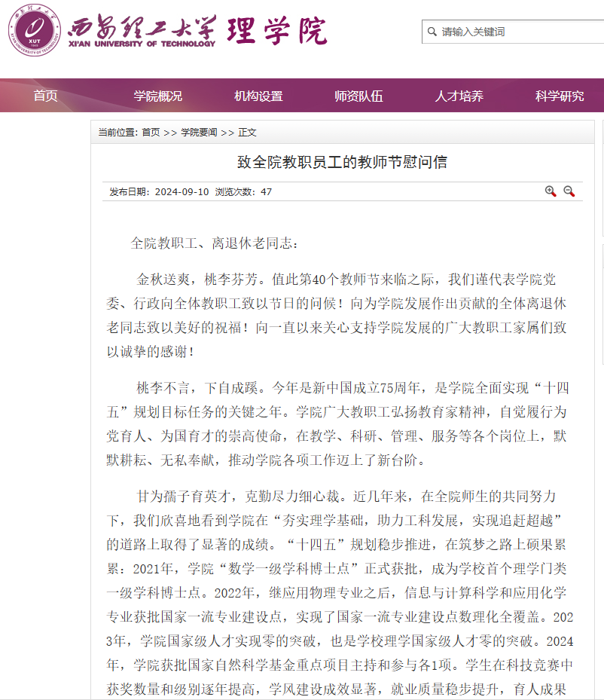Open the 首页 navigation menu item
Viewport: 604px width, 700px height.
(45, 96)
